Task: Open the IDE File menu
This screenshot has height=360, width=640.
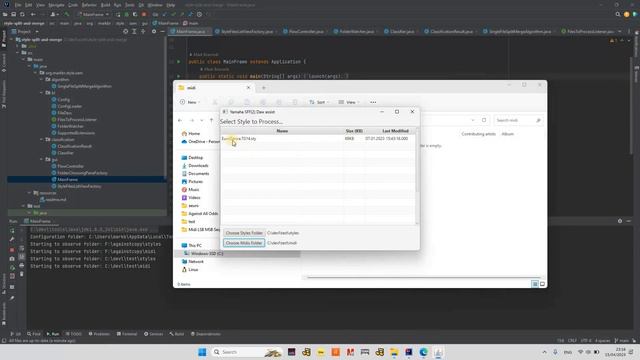Action: click(x=18, y=5)
